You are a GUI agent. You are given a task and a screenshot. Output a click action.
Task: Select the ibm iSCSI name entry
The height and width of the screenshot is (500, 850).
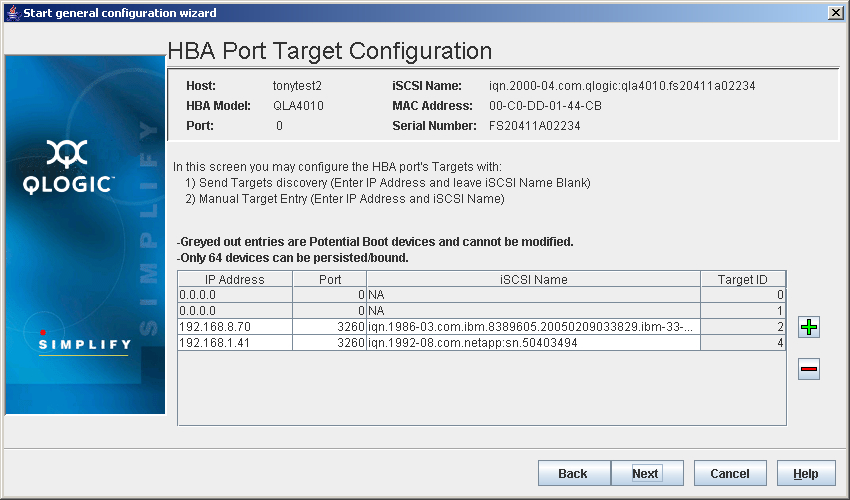pos(533,327)
